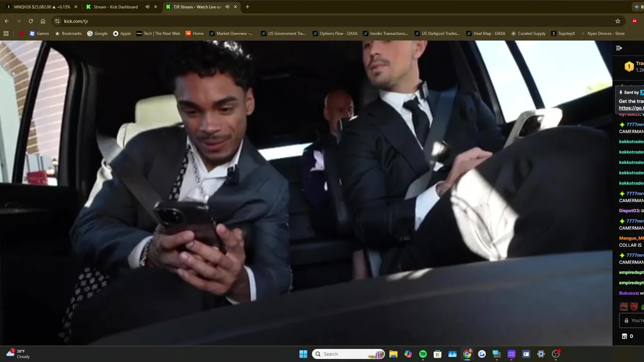644x362 pixels.
Task: Open the TopstepX bookmark
Action: click(563, 34)
